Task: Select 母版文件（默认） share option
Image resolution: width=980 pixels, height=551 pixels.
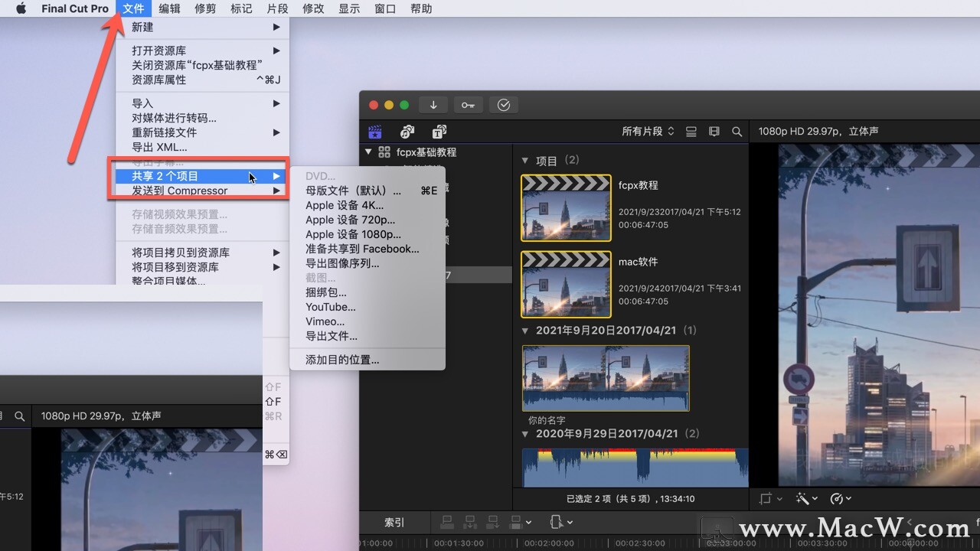Action: tap(367, 191)
